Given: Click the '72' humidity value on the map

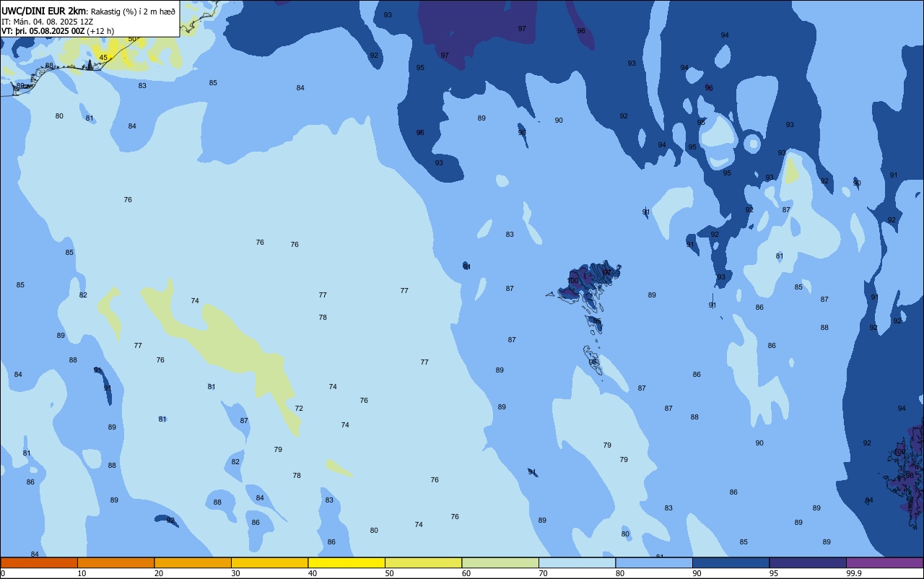Looking at the screenshot, I should coord(299,409).
